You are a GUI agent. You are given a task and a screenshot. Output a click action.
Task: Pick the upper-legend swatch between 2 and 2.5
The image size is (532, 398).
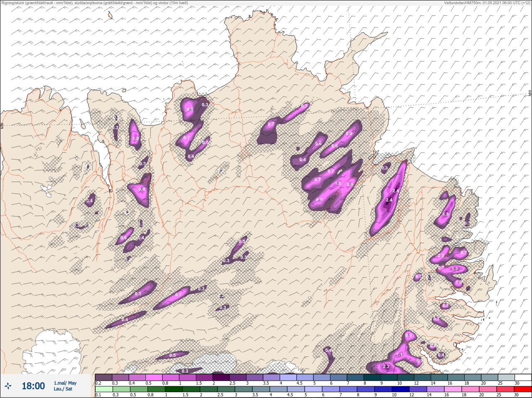221,377
